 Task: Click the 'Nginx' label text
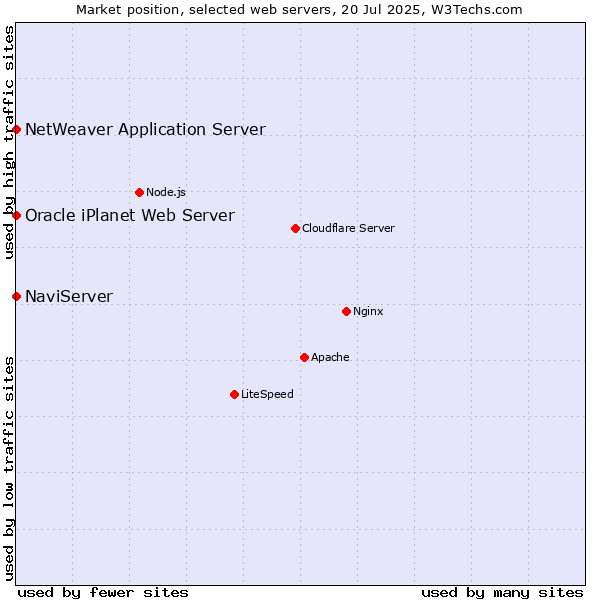368,311
